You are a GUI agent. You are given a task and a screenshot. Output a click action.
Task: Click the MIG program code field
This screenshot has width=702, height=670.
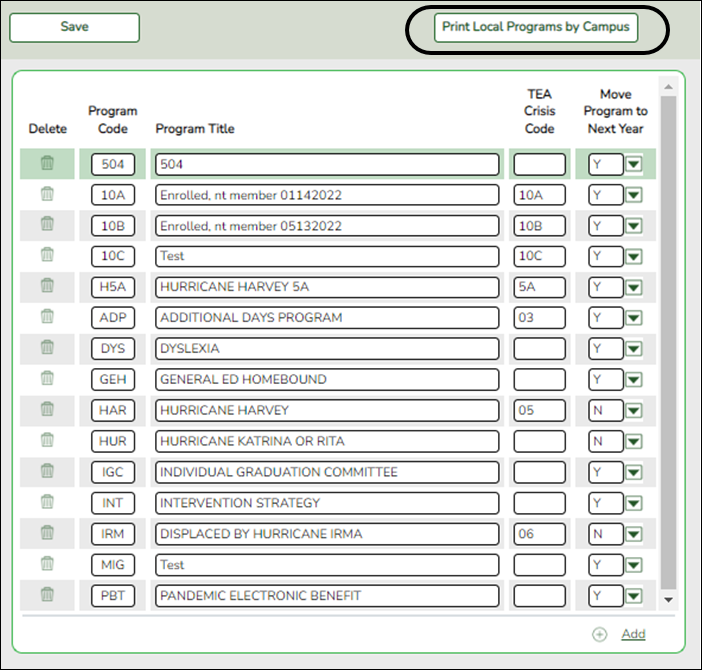pos(112,565)
